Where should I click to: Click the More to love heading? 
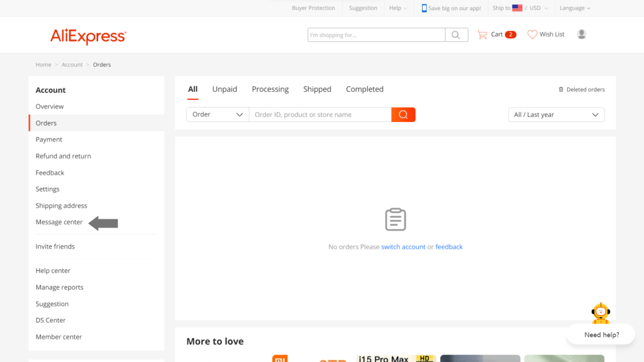(215, 341)
